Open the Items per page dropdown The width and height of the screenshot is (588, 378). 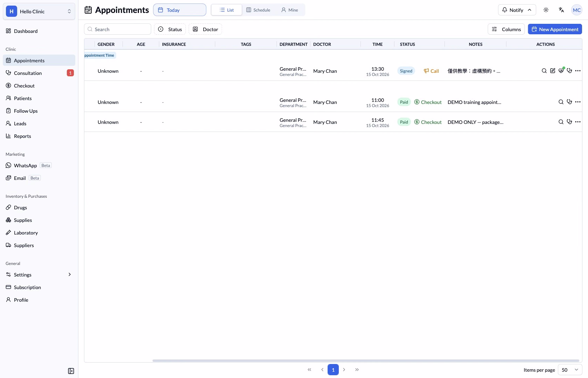pos(570,370)
